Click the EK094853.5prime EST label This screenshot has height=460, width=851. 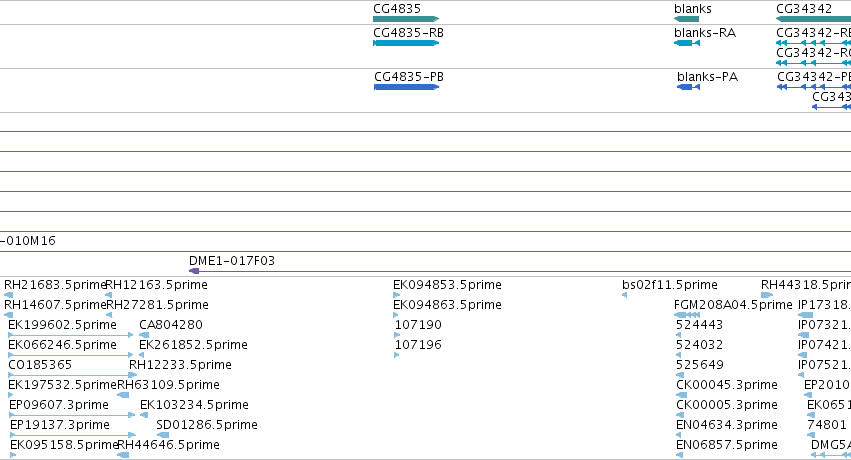447,285
